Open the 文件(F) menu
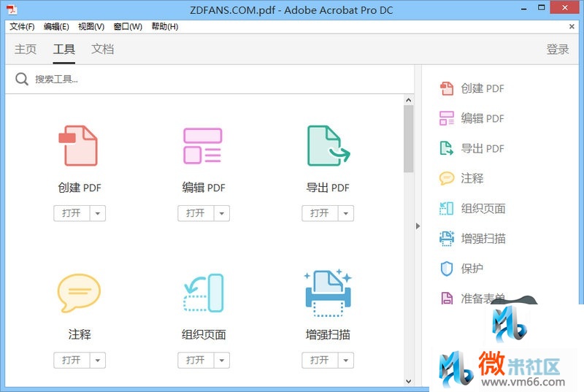This screenshot has height=392, width=584. (x=22, y=26)
